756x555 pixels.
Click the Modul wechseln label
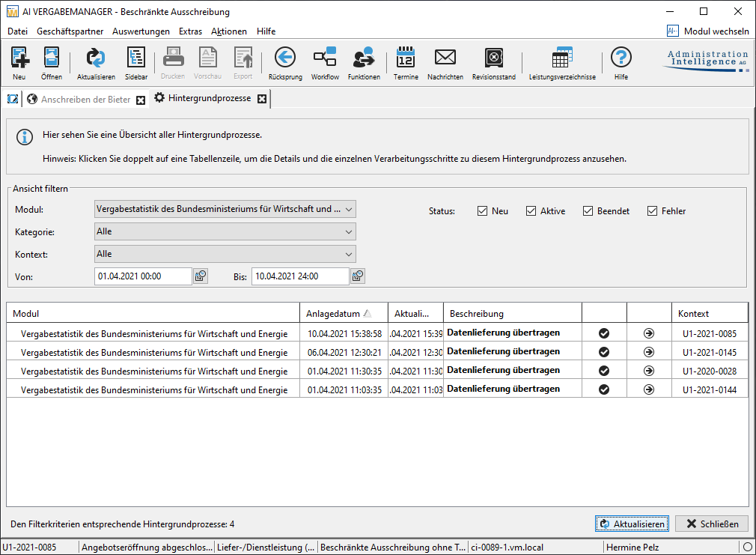pyautogui.click(x=716, y=31)
